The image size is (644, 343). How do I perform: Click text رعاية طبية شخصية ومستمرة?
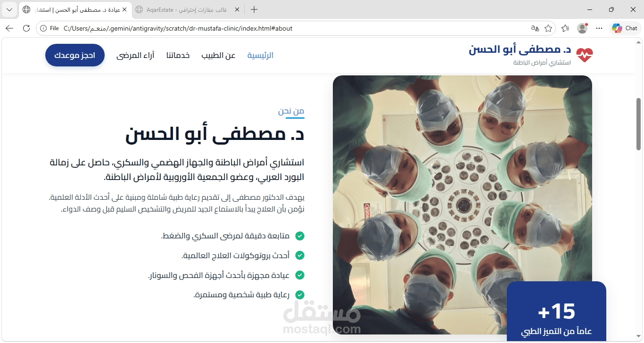(x=241, y=295)
